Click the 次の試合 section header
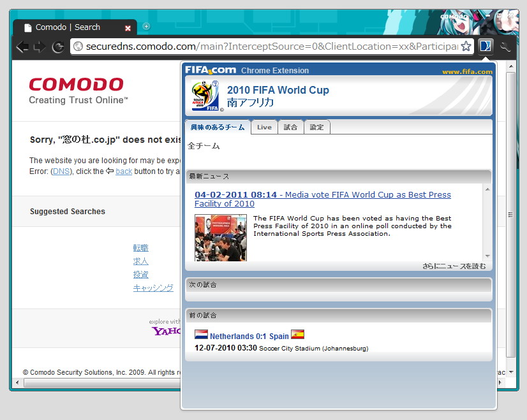The image size is (527, 420). click(x=338, y=285)
